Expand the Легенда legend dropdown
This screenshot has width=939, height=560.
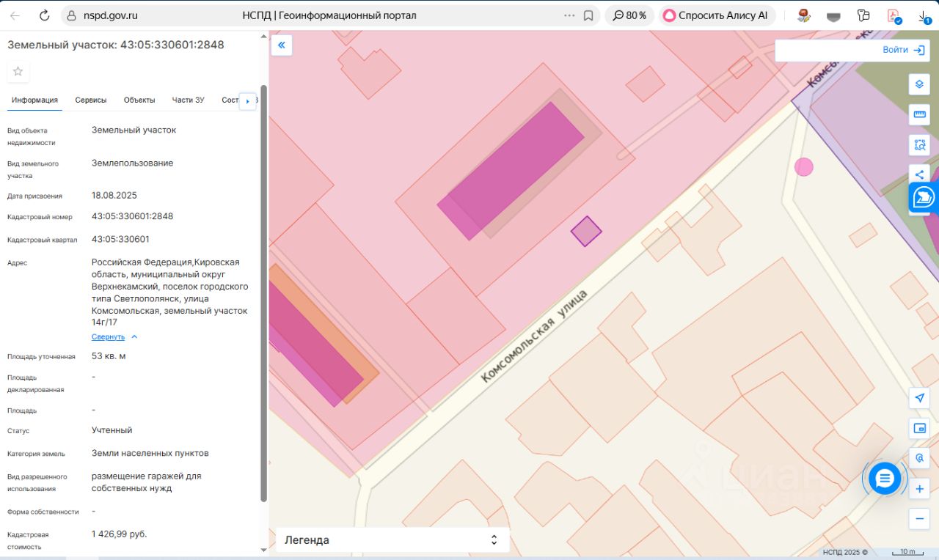click(x=392, y=540)
